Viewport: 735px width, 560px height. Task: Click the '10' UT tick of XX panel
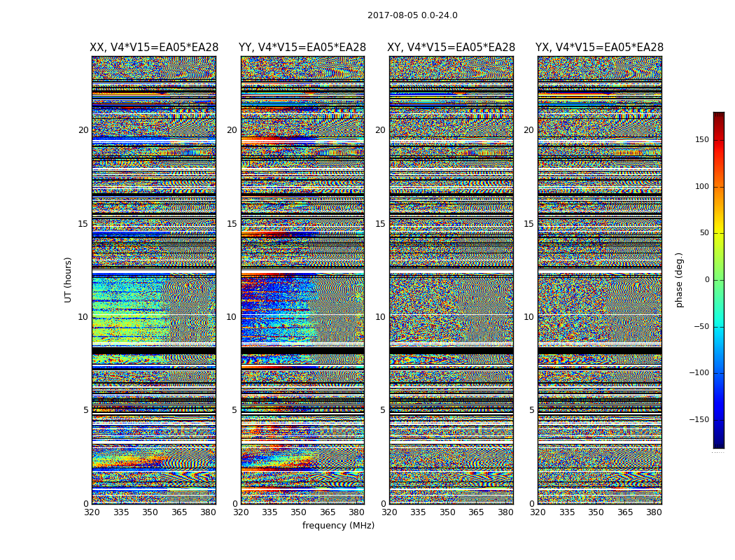coord(83,317)
